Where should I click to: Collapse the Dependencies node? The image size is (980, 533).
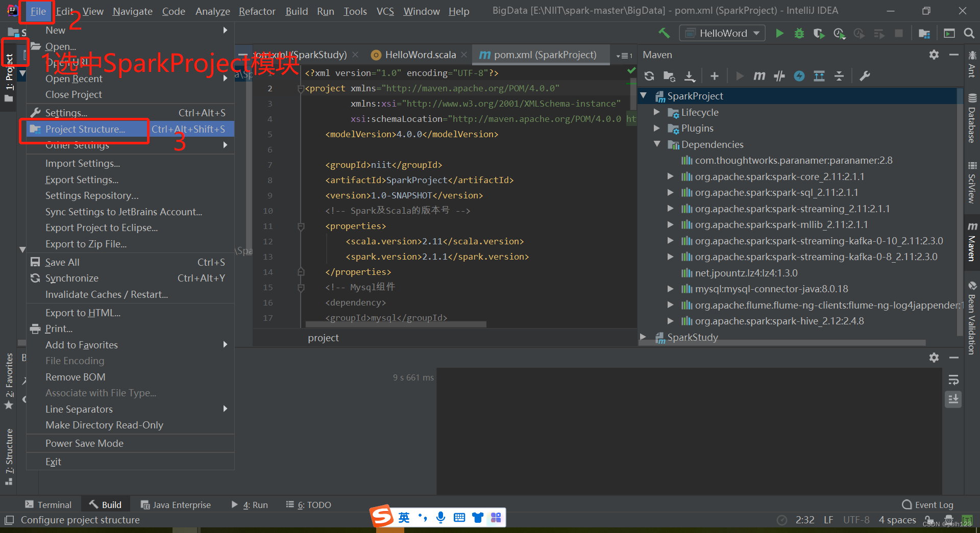point(657,144)
